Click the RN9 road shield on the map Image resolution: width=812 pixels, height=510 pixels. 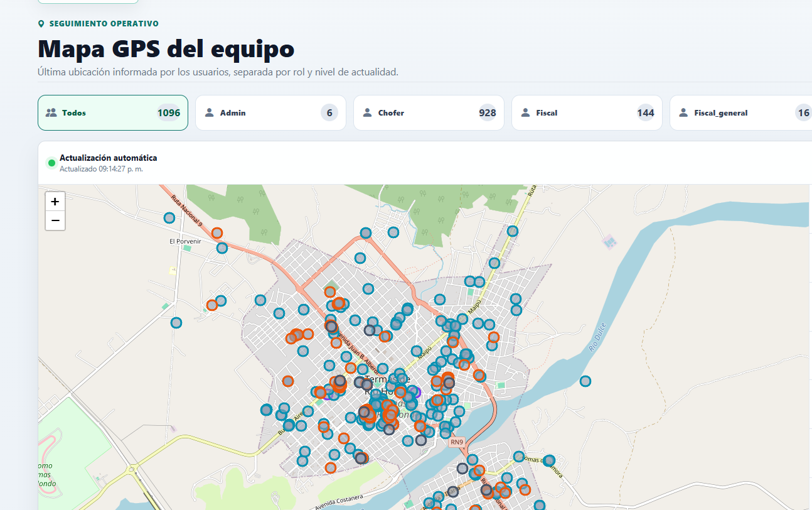pos(456,442)
